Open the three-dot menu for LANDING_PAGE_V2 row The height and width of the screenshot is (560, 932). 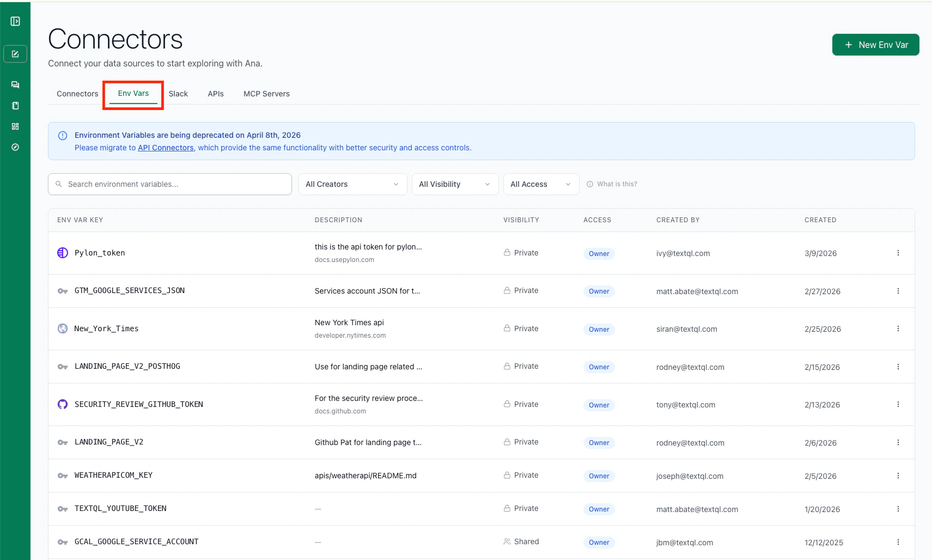tap(898, 442)
